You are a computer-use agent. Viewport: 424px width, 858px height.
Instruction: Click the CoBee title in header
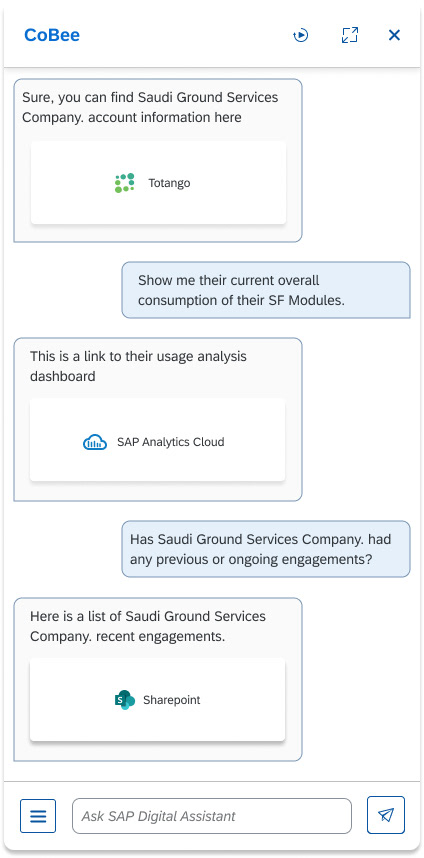[x=52, y=35]
